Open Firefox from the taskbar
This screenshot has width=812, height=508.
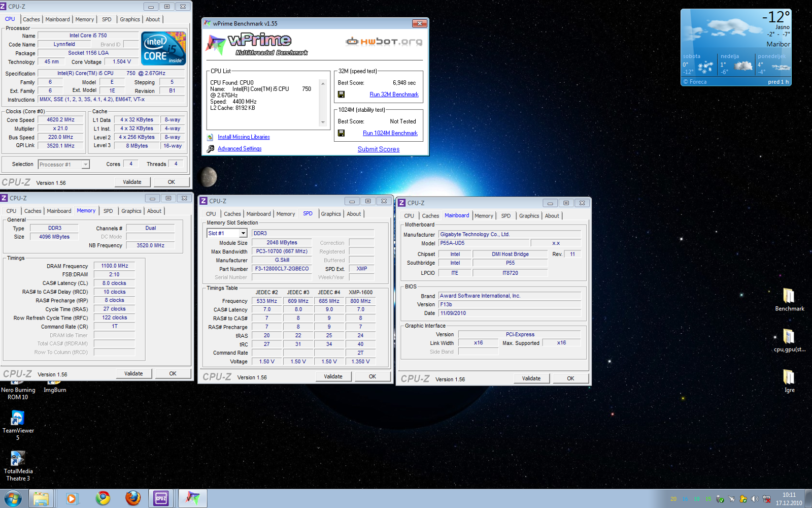pyautogui.click(x=133, y=498)
